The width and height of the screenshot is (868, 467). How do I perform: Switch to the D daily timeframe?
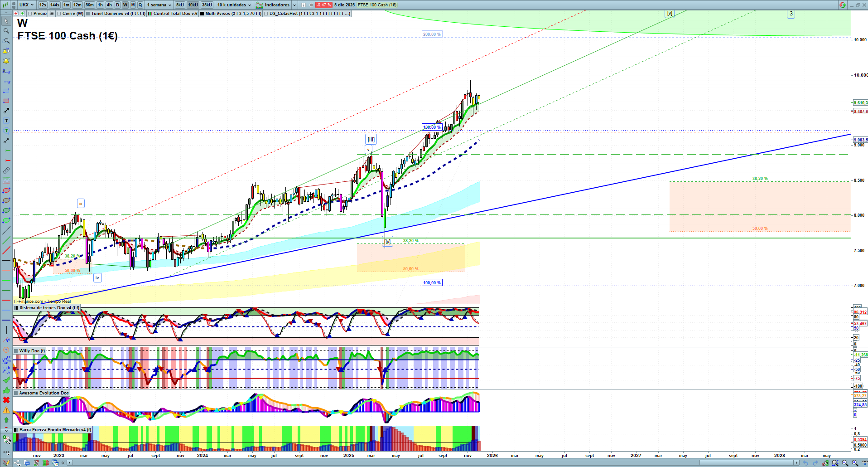[117, 5]
